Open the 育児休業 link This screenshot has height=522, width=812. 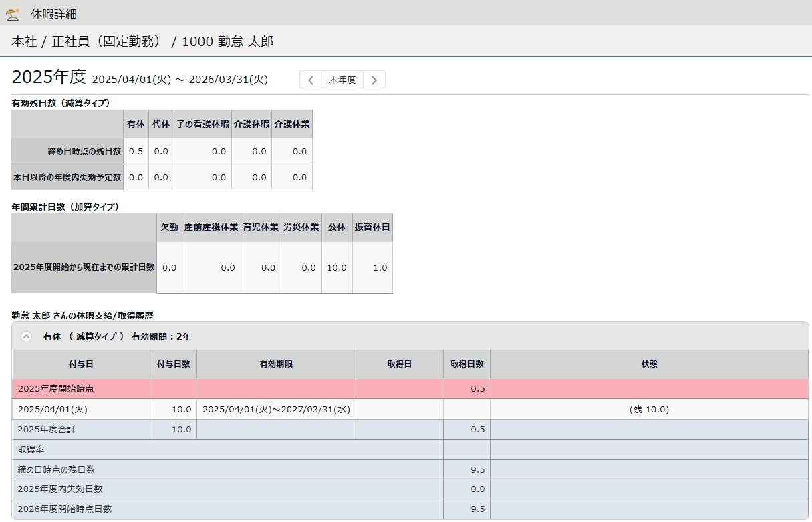coord(261,227)
